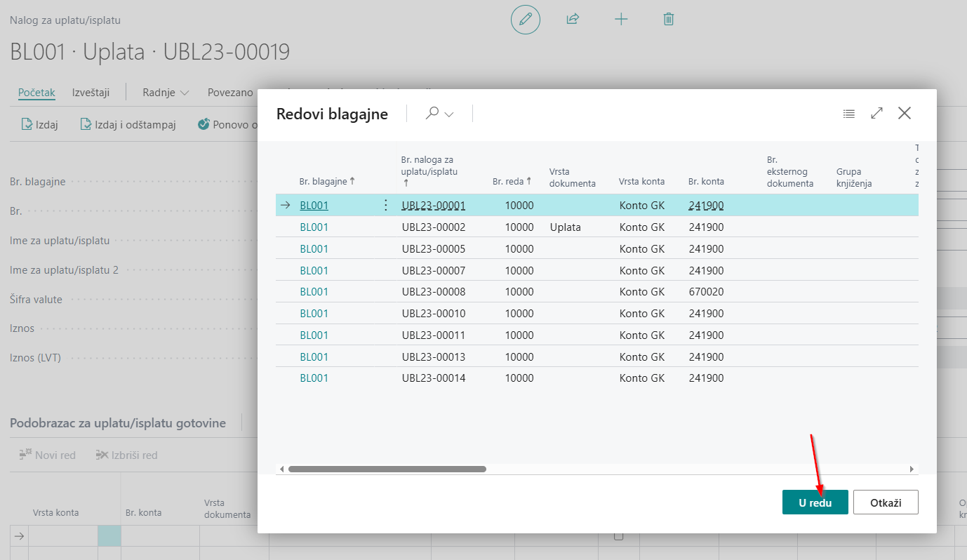Switch list view layout in dialog header
The width and height of the screenshot is (967, 560).
849,114
